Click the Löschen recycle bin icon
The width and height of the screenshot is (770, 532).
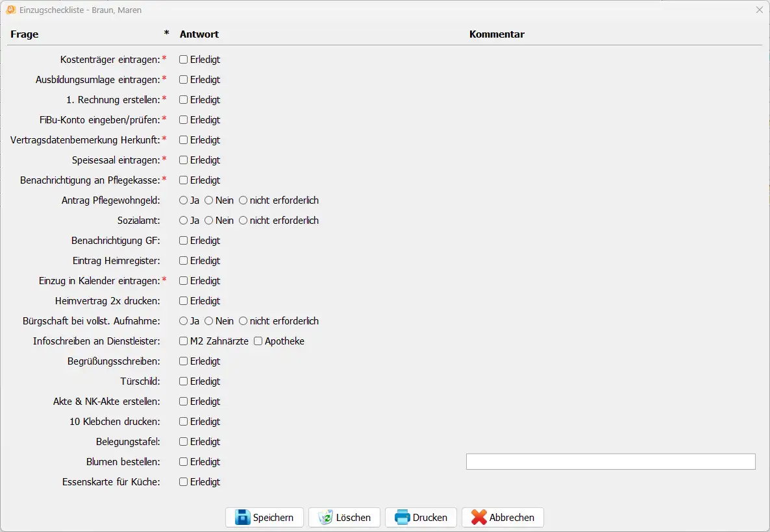pos(325,517)
